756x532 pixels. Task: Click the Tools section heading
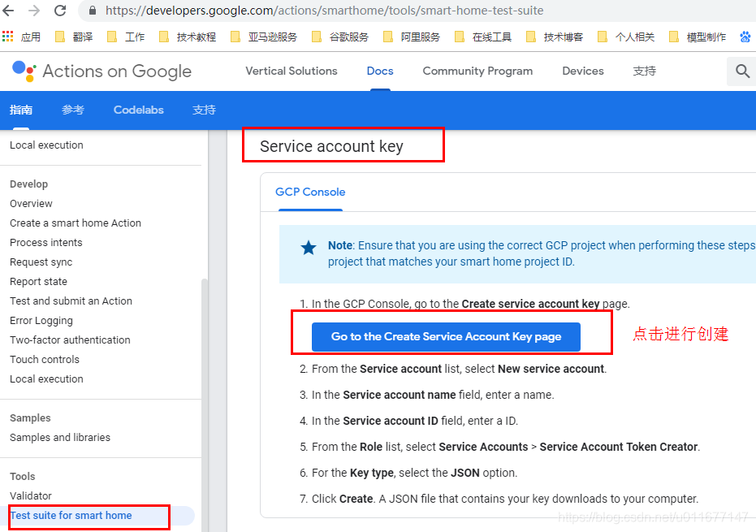pyautogui.click(x=22, y=477)
